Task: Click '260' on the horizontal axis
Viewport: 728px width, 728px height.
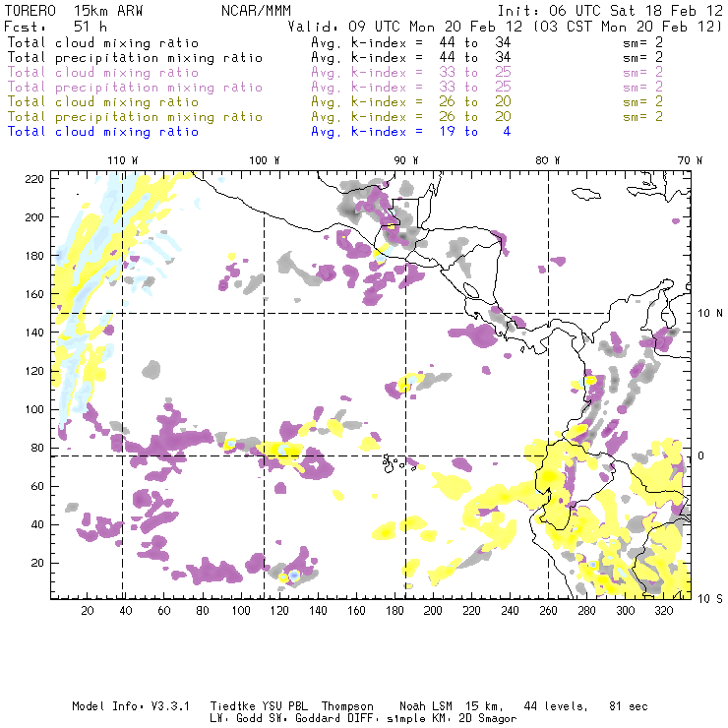Action: [x=548, y=610]
